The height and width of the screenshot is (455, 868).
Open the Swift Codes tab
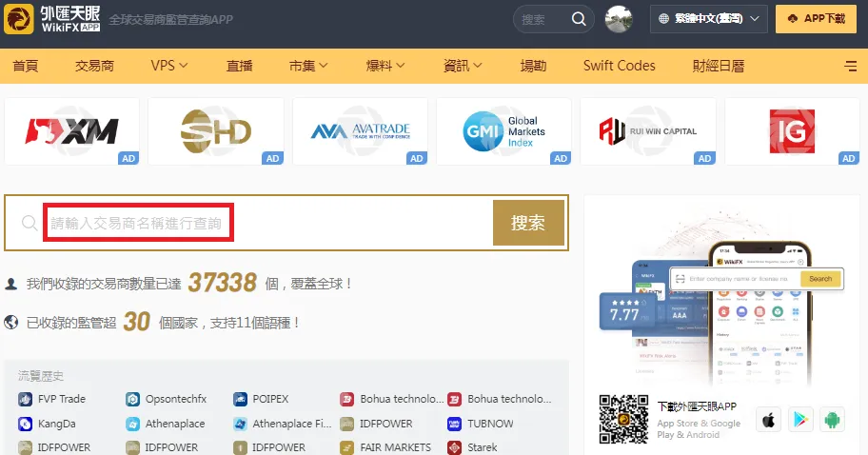click(619, 66)
